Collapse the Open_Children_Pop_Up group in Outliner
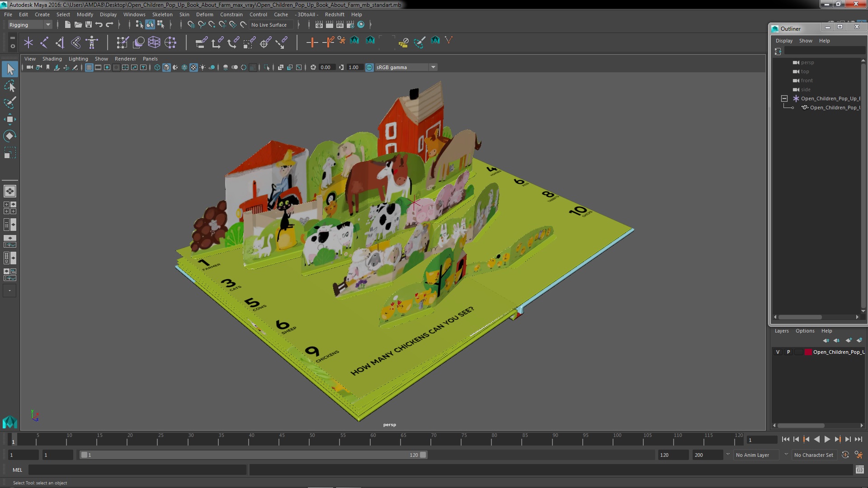The width and height of the screenshot is (868, 488). pos(784,99)
